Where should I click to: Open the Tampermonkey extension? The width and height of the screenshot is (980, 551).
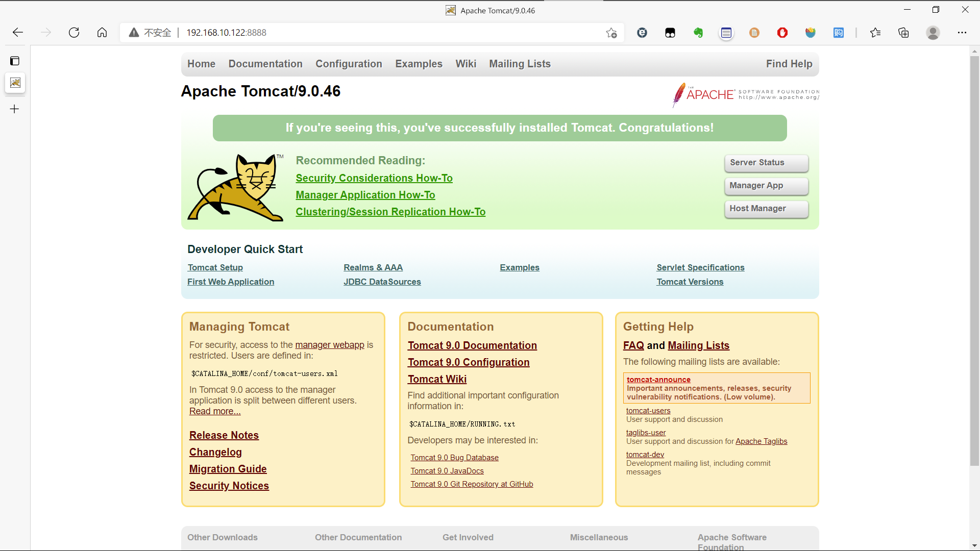tap(670, 33)
